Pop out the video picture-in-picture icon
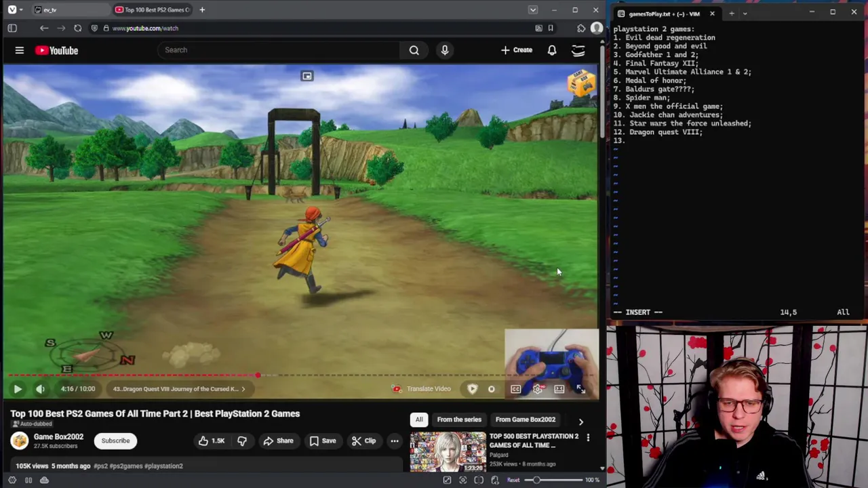This screenshot has height=488, width=868. pos(307,76)
